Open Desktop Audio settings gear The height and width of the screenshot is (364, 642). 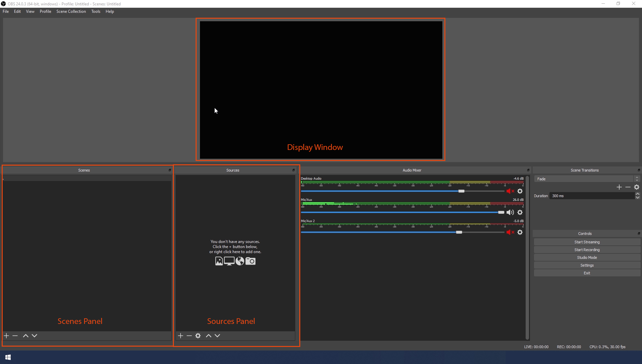pos(520,191)
